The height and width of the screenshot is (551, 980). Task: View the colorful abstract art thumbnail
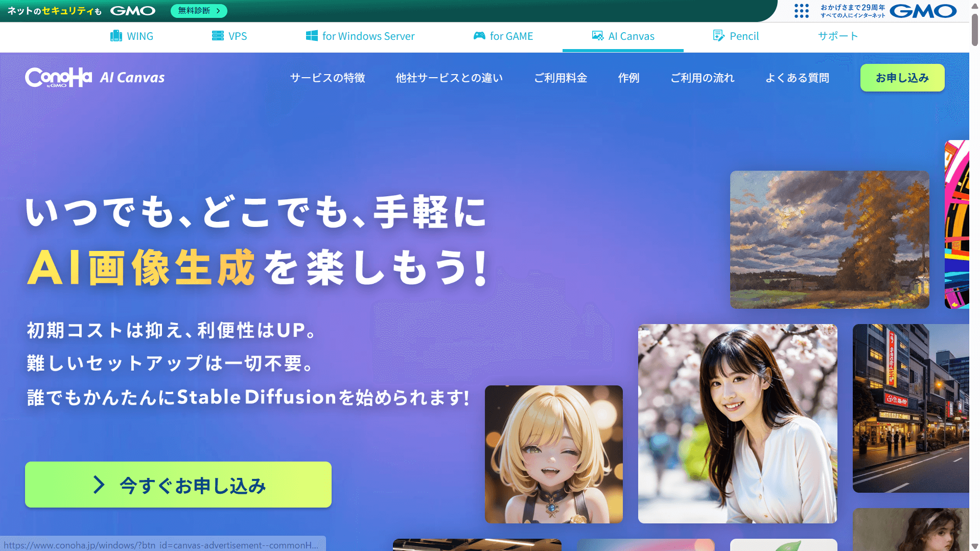coord(956,224)
